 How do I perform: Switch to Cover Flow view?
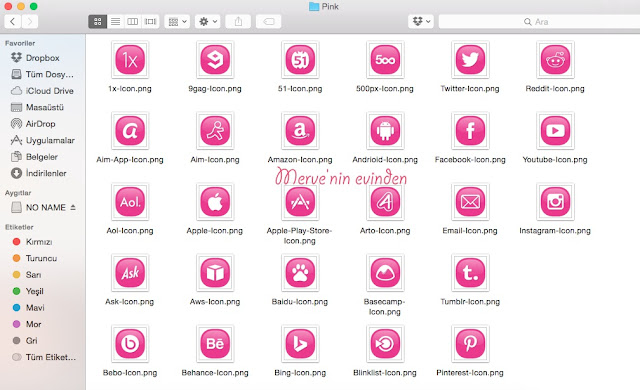pyautogui.click(x=150, y=22)
